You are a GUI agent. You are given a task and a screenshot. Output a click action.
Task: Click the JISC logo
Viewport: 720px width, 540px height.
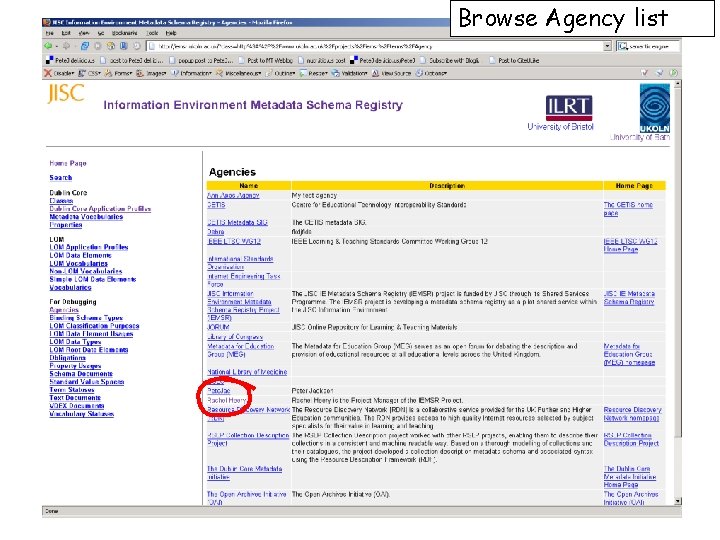click(x=66, y=94)
